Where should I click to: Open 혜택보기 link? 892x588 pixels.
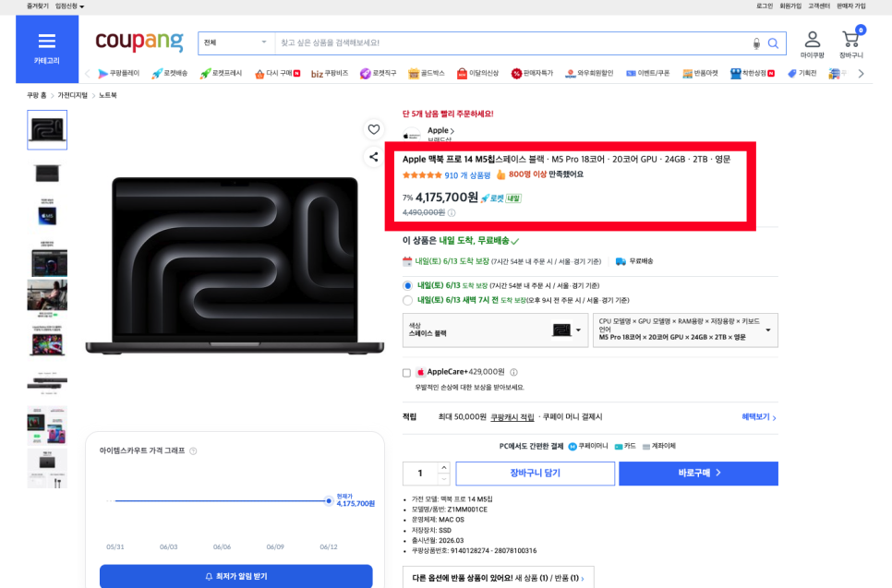click(x=759, y=417)
